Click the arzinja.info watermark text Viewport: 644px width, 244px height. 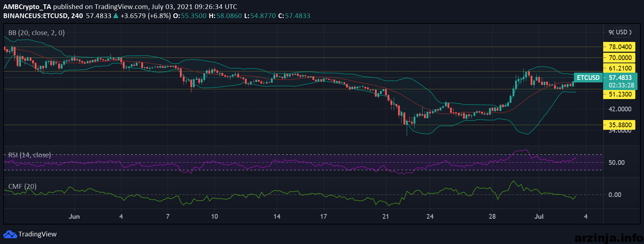(x=608, y=238)
